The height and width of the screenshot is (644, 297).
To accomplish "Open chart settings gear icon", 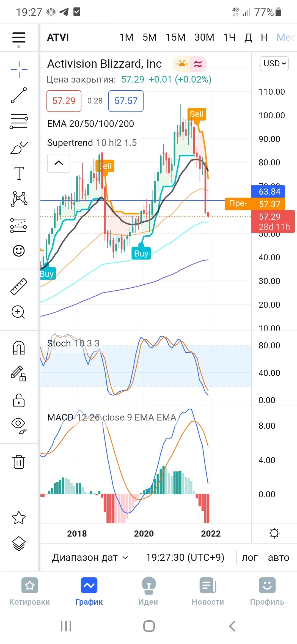I will (274, 533).
